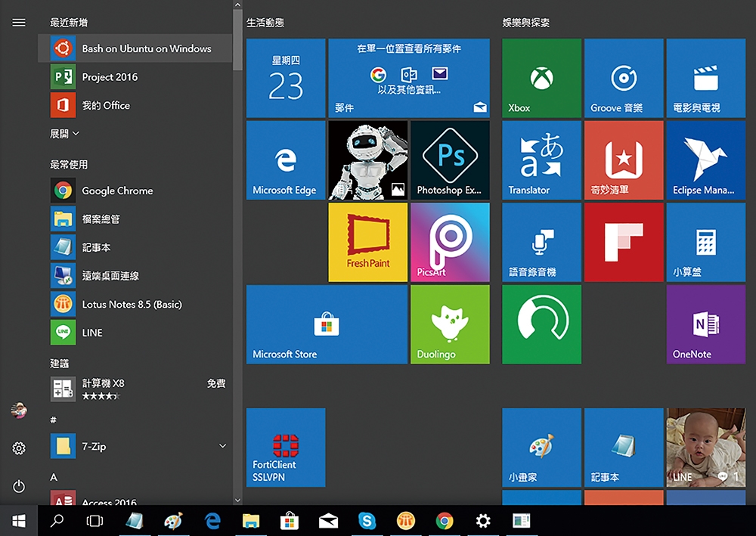Open LINE from the most used list
The image size is (756, 536).
135,333
